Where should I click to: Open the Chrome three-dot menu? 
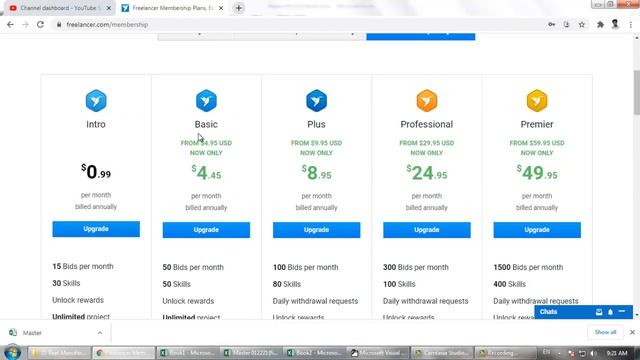631,24
